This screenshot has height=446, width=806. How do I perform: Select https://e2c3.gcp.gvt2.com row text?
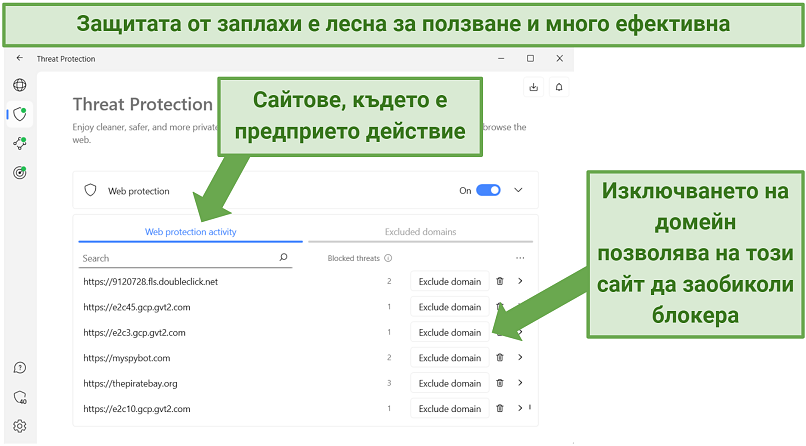(134, 332)
